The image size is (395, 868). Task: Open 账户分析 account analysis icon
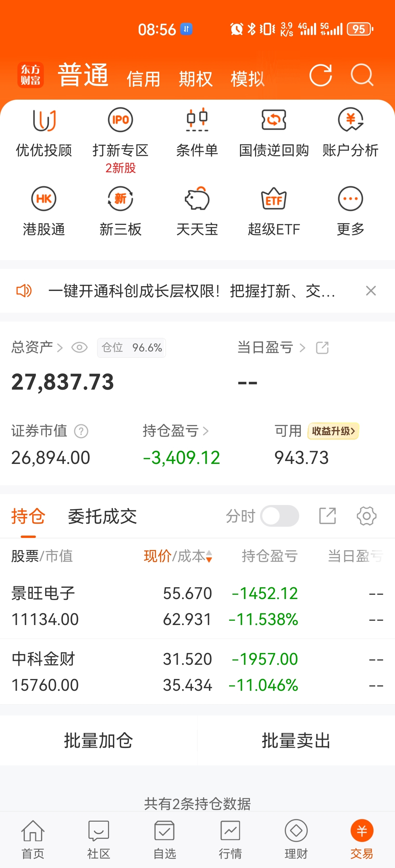(351, 120)
